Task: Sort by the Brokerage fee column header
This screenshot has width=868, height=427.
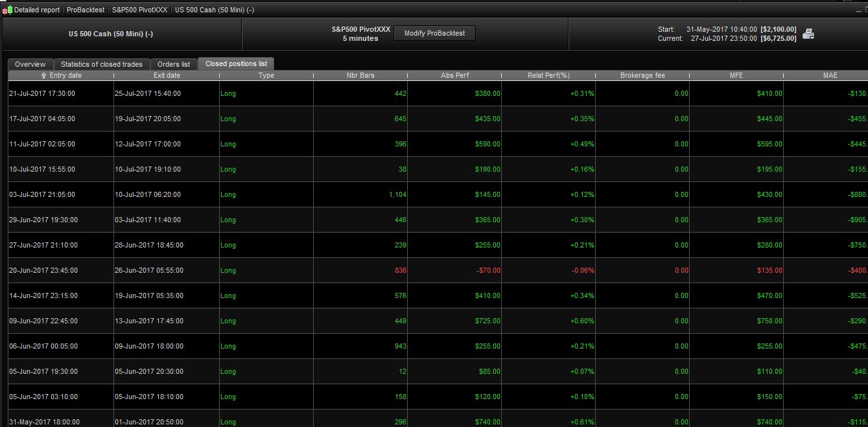Action: pos(642,75)
